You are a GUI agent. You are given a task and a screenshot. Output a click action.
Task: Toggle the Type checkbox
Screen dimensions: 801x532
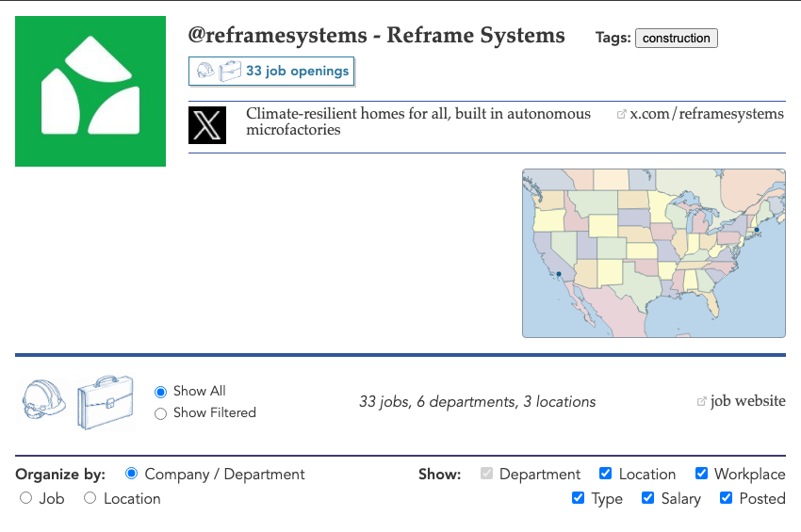578,497
